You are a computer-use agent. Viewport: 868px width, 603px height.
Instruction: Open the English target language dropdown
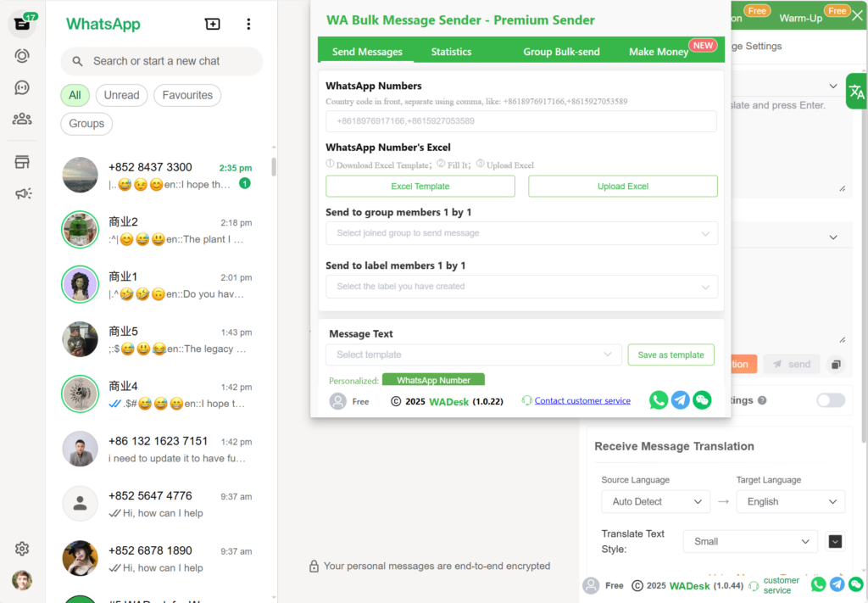791,502
